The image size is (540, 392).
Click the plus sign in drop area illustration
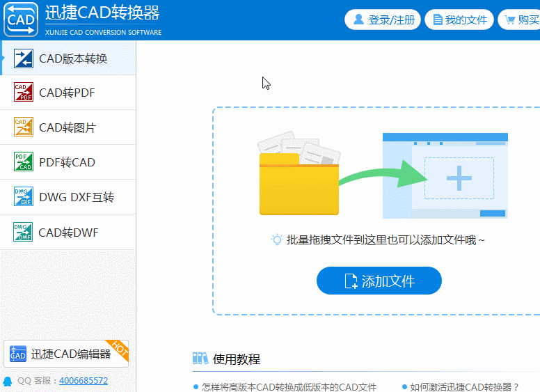[x=459, y=178]
